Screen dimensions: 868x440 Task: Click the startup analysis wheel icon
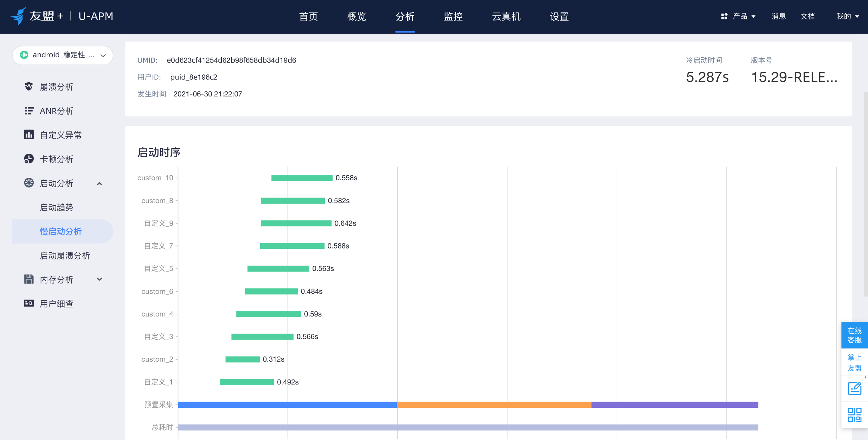[x=29, y=183]
